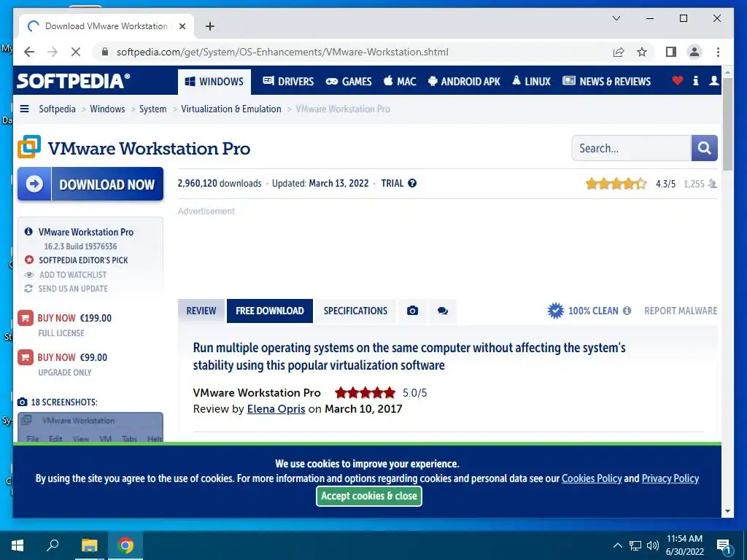Screen dimensions: 747x560
Task: Click the 1,255 user votes count
Action: pyautogui.click(x=694, y=184)
